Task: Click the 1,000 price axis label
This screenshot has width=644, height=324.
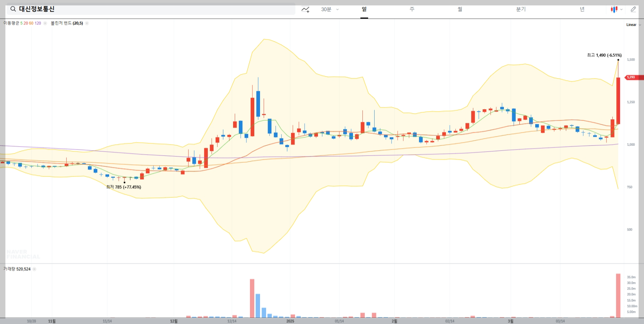Action: coord(631,145)
